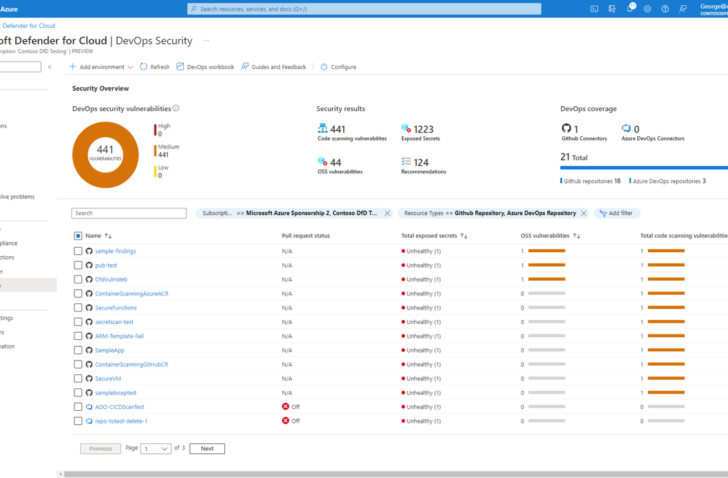The height and width of the screenshot is (478, 728).
Task: Collapse the left navigation pane
Action: tap(49, 67)
